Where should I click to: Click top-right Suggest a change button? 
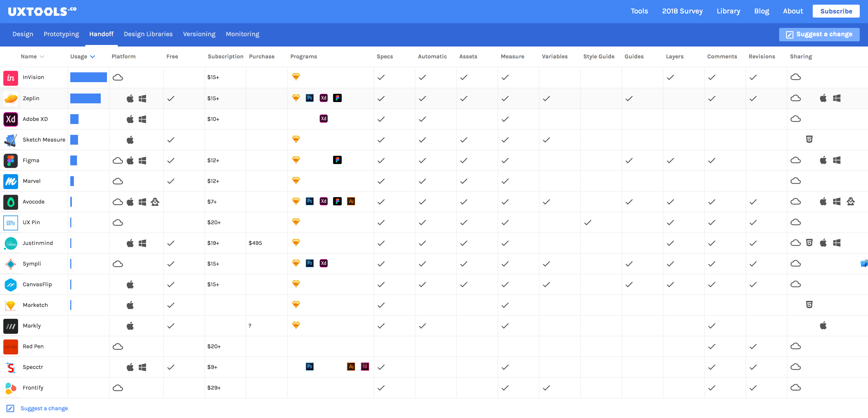click(x=819, y=34)
